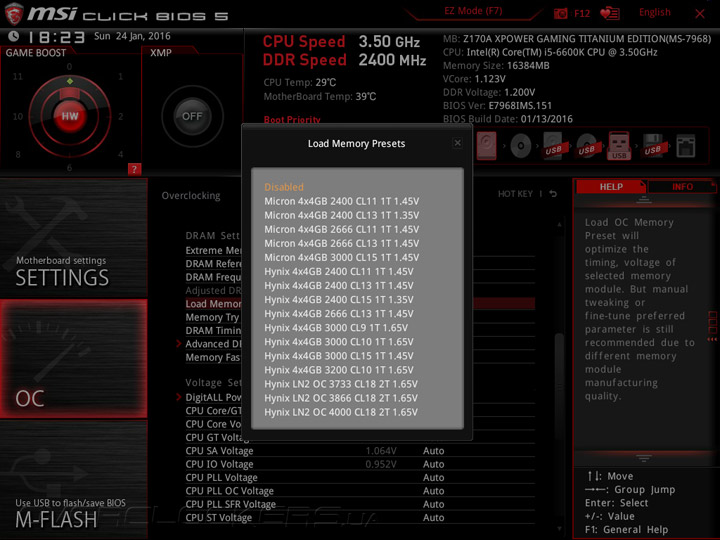The width and height of the screenshot is (720, 540).
Task: Open the SETTINGS motherboard section
Action: click(73, 238)
